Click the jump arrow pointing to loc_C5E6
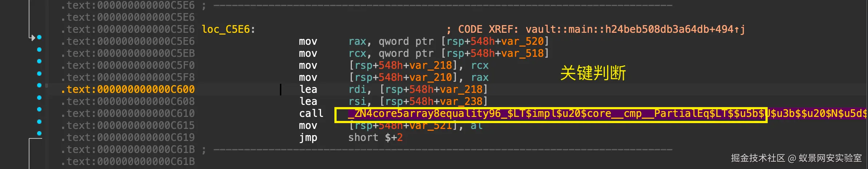Screen dimensions: 868x169 [x=32, y=38]
